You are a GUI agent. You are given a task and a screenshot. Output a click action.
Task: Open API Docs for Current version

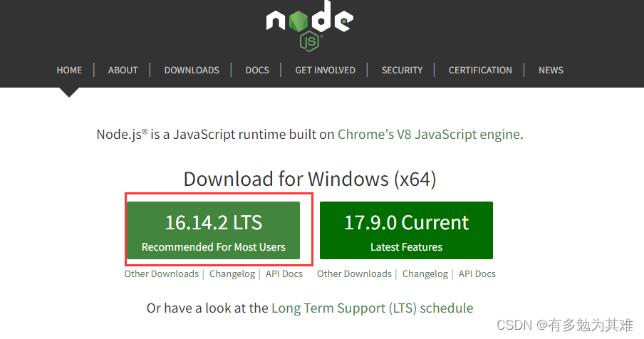[477, 273]
